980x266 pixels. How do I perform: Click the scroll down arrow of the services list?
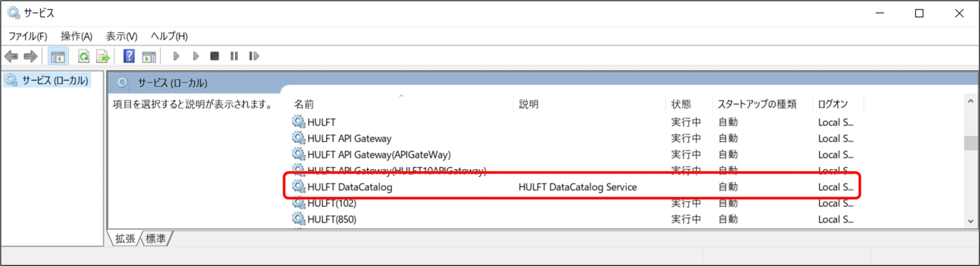point(970,221)
